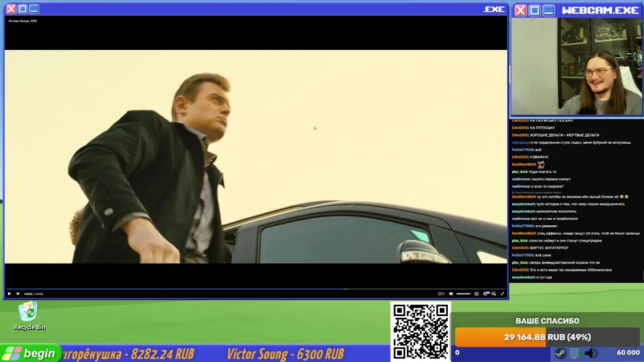Exit fullscreen with the collapse arrows icon
The width and height of the screenshot is (644, 362).
coord(502,294)
